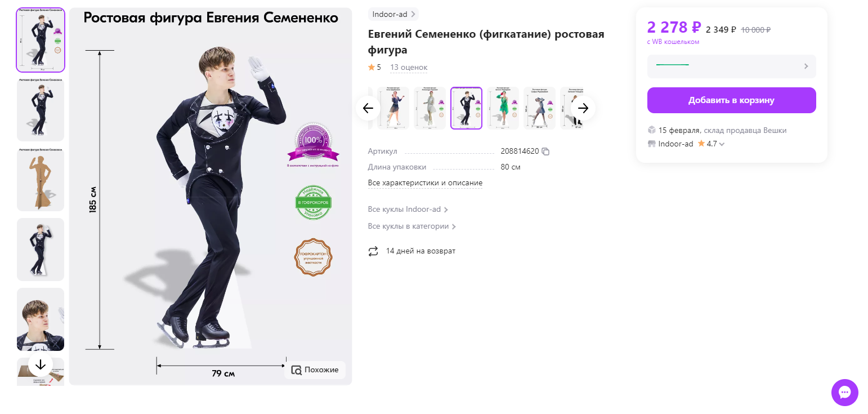Expand the WB wallet price details chevron
The width and height of the screenshot is (868, 414).
tap(806, 66)
